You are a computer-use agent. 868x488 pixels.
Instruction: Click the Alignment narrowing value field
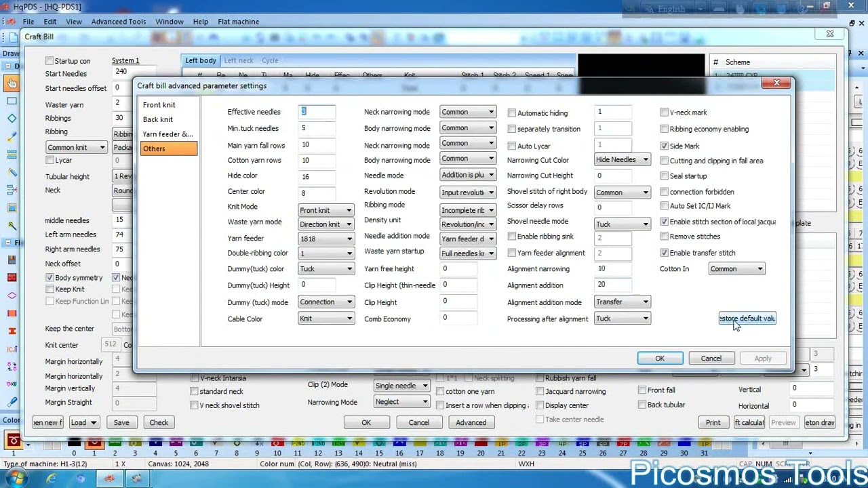pos(614,269)
